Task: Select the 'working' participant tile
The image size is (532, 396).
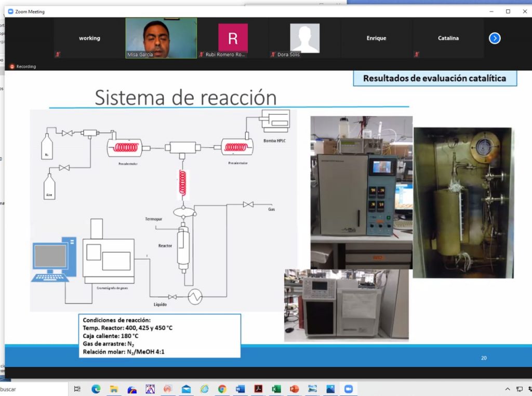Action: (89, 38)
